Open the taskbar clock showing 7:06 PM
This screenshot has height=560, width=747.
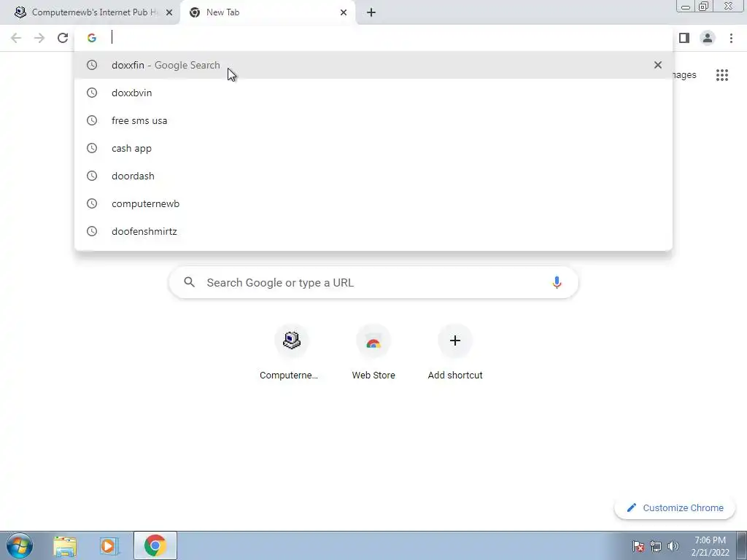tap(710, 546)
